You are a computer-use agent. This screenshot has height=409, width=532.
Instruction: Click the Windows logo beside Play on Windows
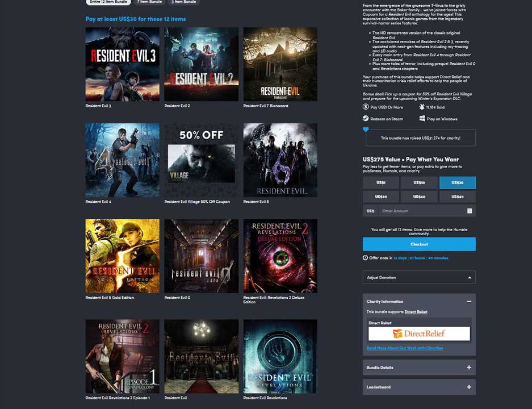tap(422, 119)
